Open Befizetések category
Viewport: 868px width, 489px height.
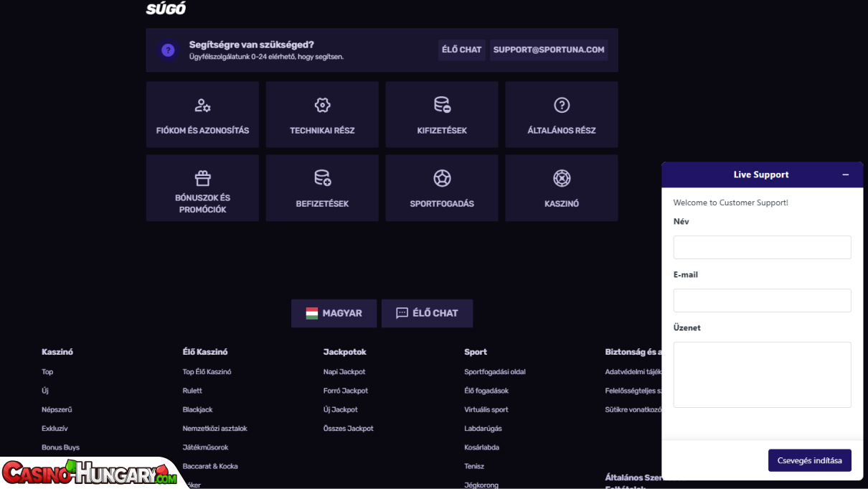322,188
